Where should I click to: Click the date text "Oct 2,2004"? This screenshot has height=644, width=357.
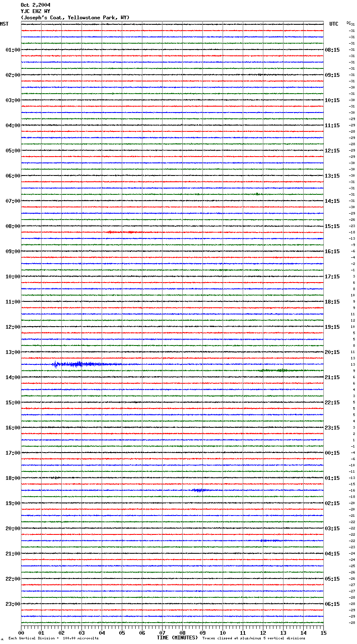click(x=35, y=5)
